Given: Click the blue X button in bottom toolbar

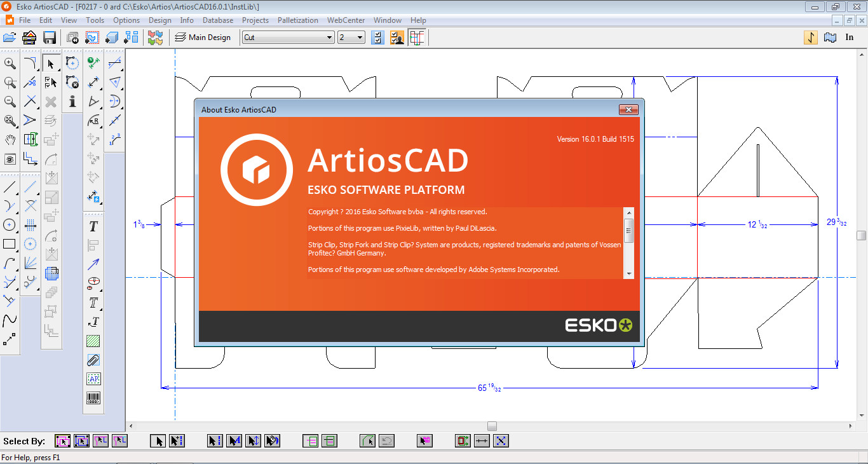Looking at the screenshot, I should click(x=501, y=440).
